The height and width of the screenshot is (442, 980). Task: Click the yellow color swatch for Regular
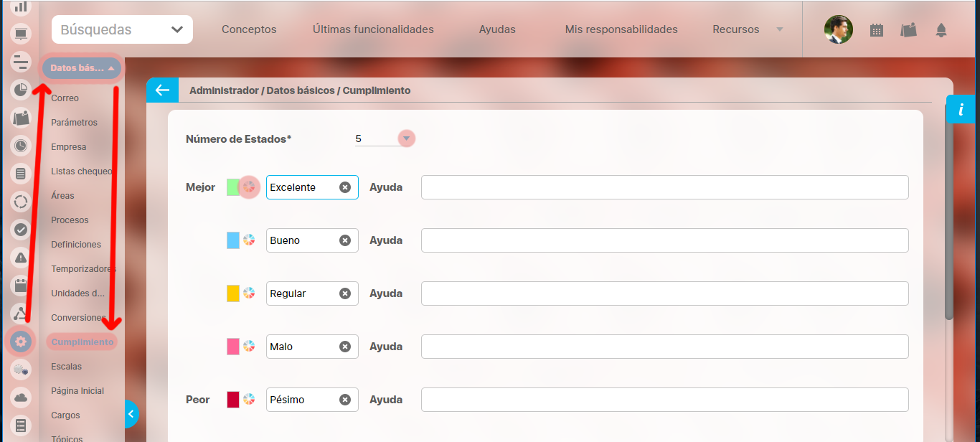[233, 293]
